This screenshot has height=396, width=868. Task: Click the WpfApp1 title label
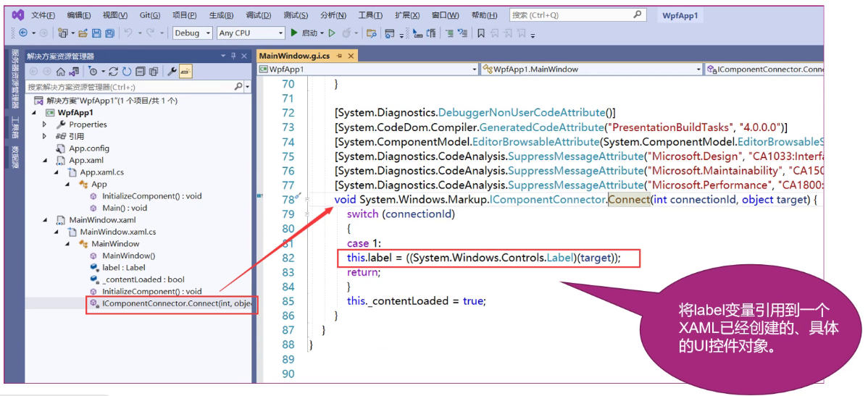click(680, 15)
